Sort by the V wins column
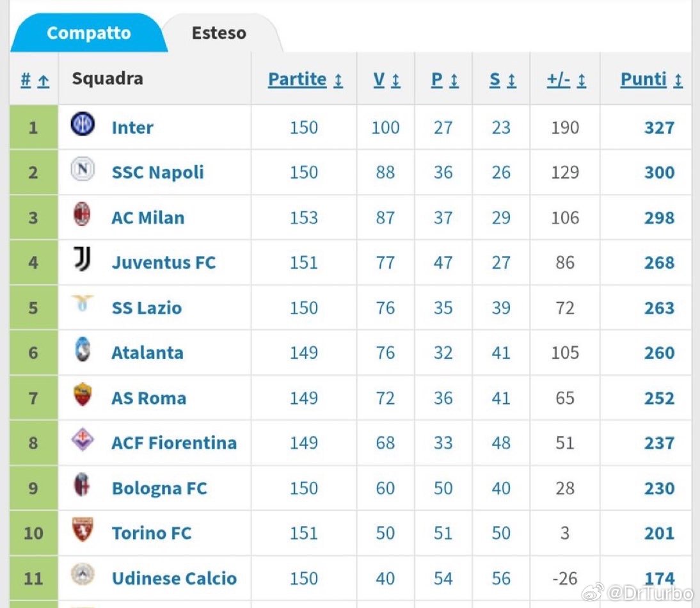The width and height of the screenshot is (700, 608). pyautogui.click(x=386, y=79)
